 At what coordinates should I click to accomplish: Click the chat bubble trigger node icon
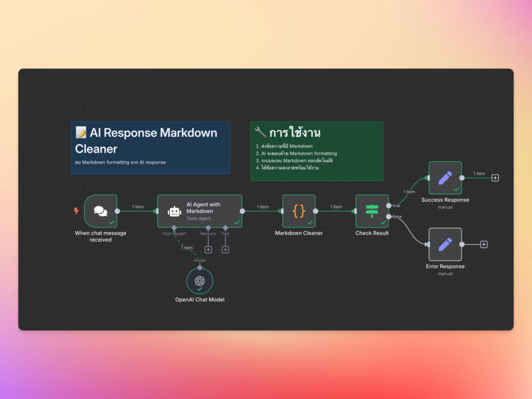[x=101, y=211]
